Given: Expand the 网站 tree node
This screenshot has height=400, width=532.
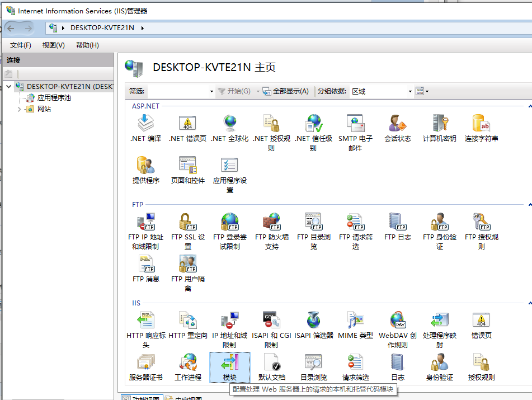Looking at the screenshot, I should click(20, 109).
